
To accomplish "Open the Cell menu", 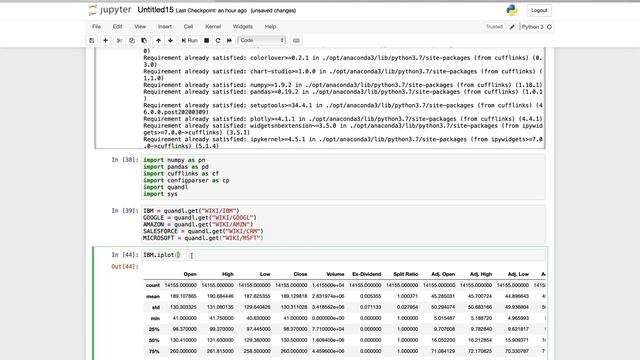I will point(188,27).
